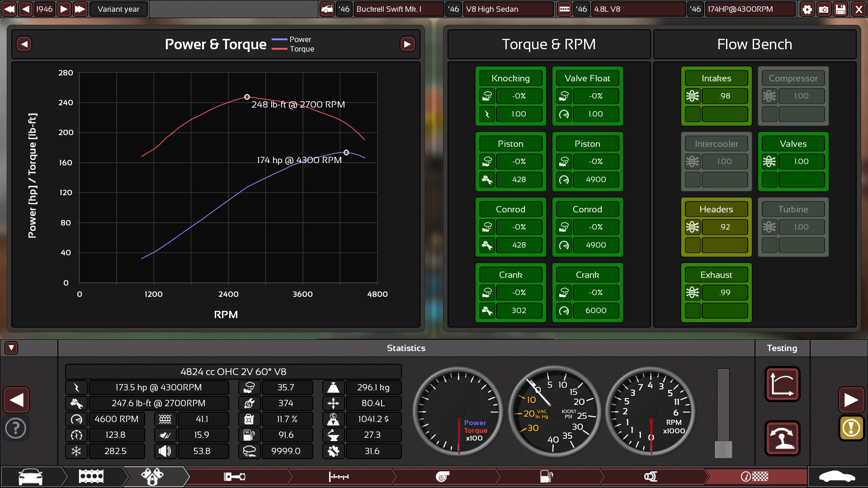Click the dyno graph testing icon
This screenshot has width=868, height=488.
click(x=782, y=384)
